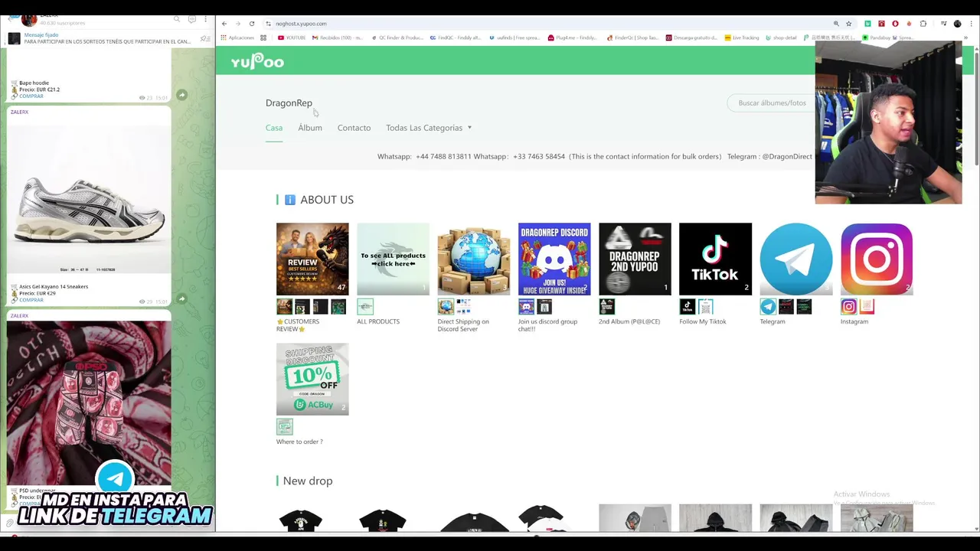The width and height of the screenshot is (980, 551).
Task: Click COMPRAR under Asics Gel-Kayano 14
Action: point(31,300)
